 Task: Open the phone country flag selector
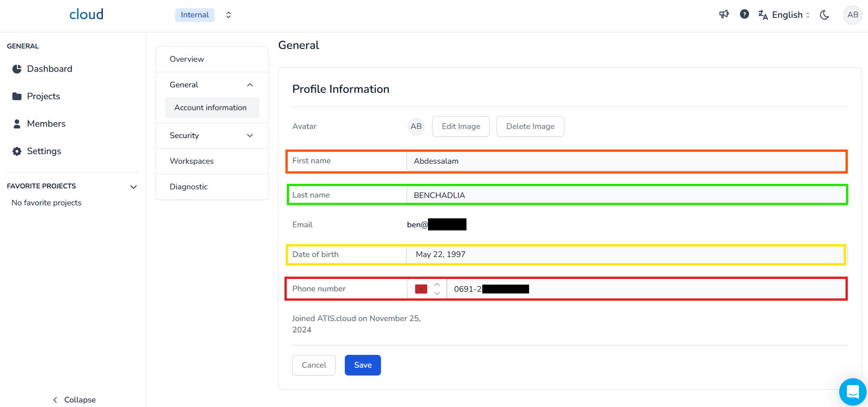point(426,289)
